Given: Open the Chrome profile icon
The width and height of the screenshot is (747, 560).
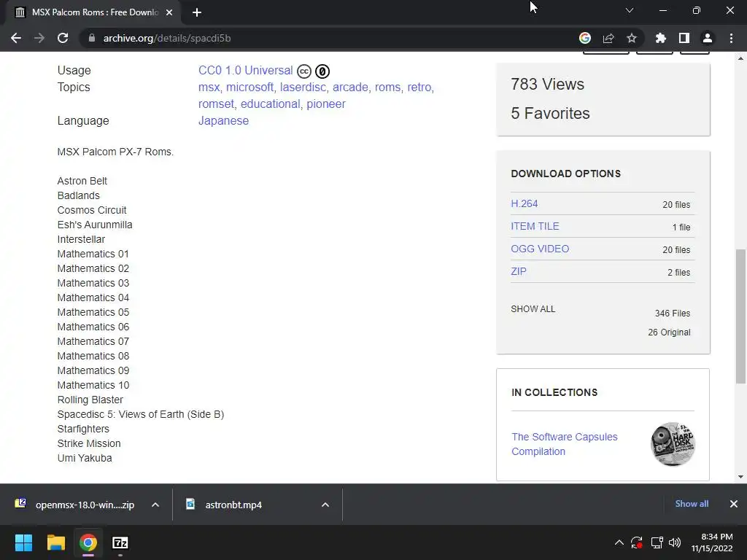Looking at the screenshot, I should (708, 38).
